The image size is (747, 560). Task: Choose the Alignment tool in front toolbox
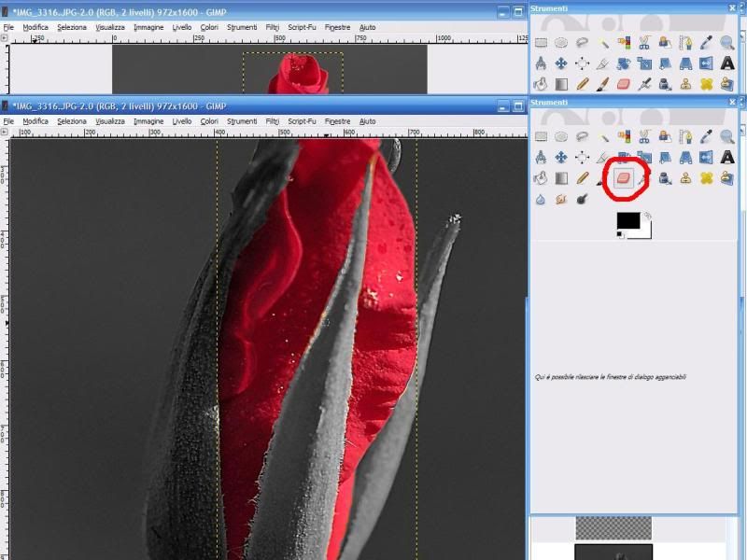click(582, 158)
